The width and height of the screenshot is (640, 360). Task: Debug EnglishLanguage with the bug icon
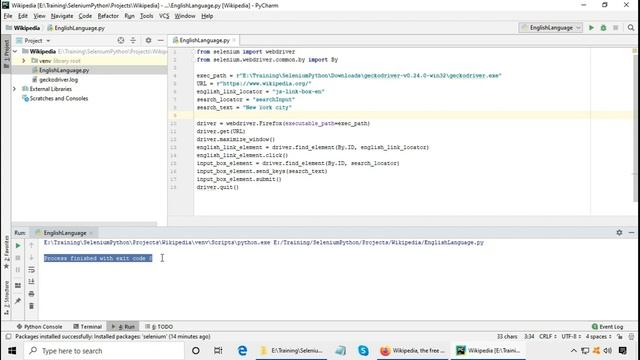[603, 28]
